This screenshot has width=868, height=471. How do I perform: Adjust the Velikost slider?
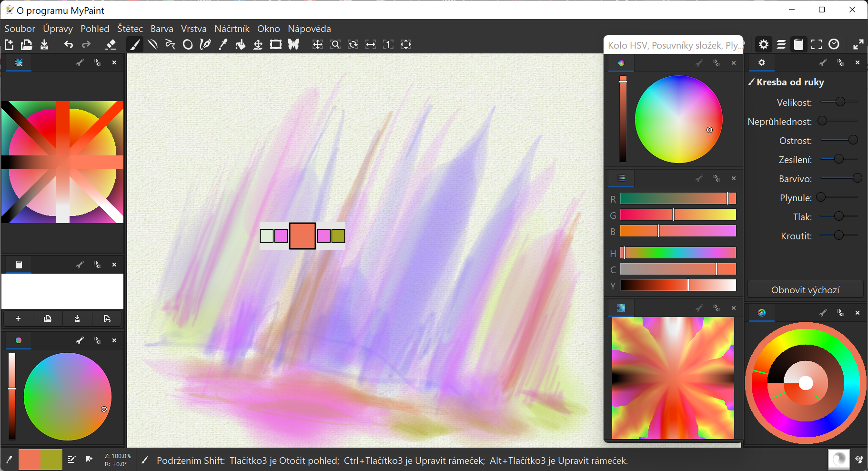click(839, 102)
